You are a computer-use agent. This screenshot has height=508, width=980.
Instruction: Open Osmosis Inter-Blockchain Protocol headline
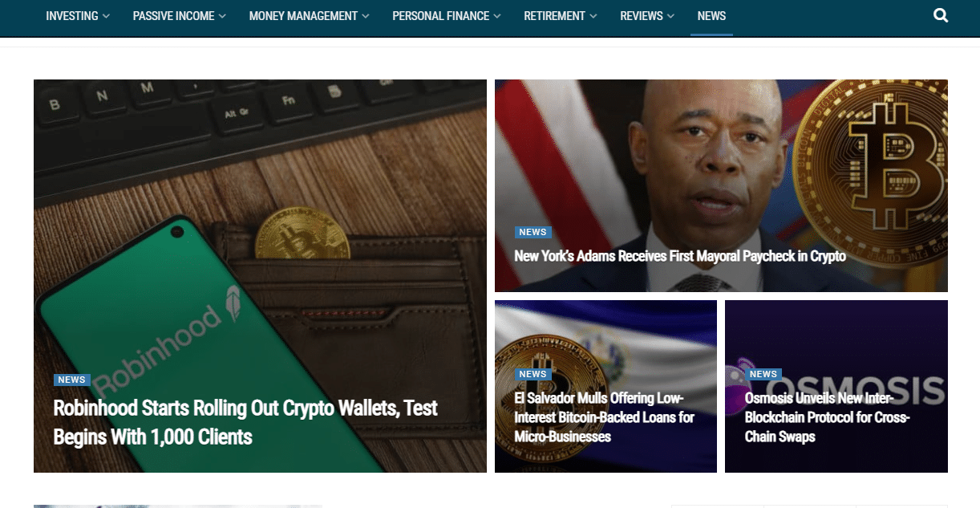click(x=827, y=417)
